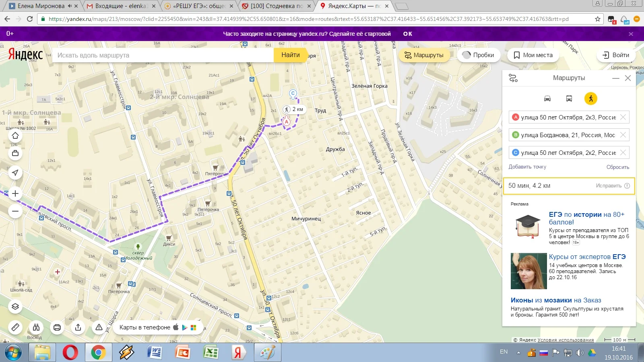Click the info icon next to Исправить
Screen dimensions: 644x362
[x=627, y=186]
